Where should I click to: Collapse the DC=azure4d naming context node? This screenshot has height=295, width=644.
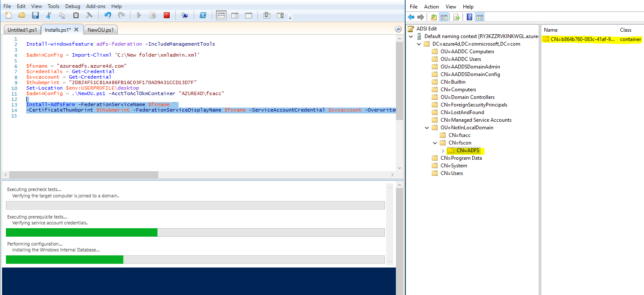coord(419,44)
